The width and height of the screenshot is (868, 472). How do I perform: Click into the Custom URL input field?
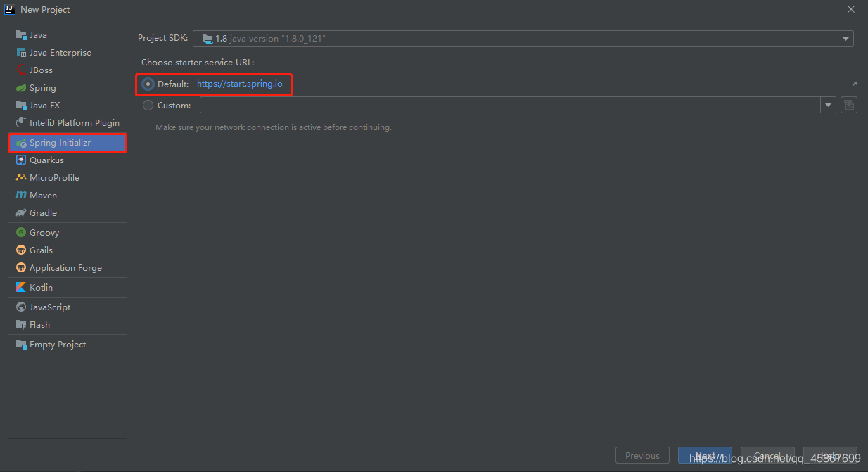(x=510, y=106)
